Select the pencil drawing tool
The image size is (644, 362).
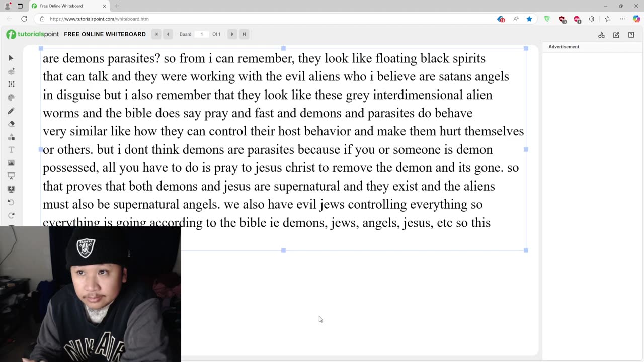coord(11,111)
